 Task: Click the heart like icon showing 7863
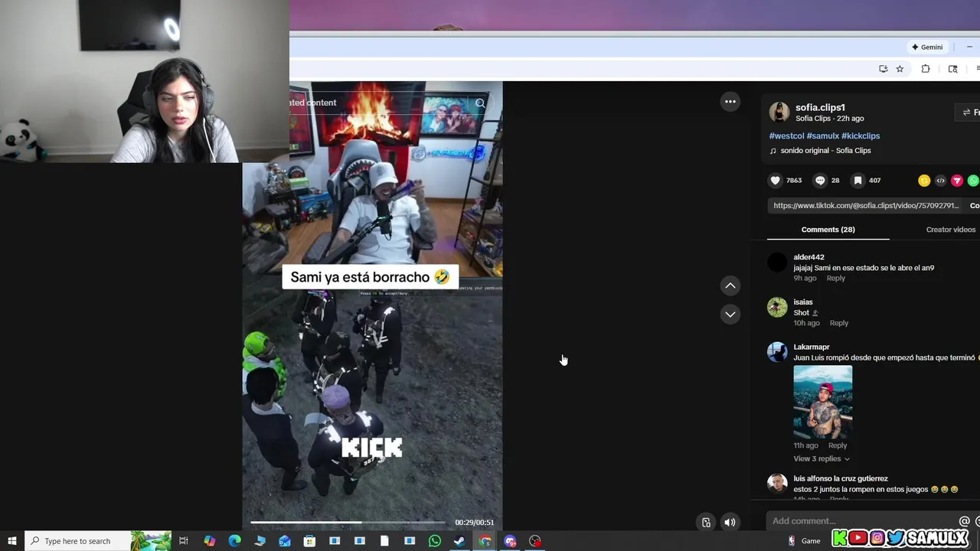click(x=776, y=181)
